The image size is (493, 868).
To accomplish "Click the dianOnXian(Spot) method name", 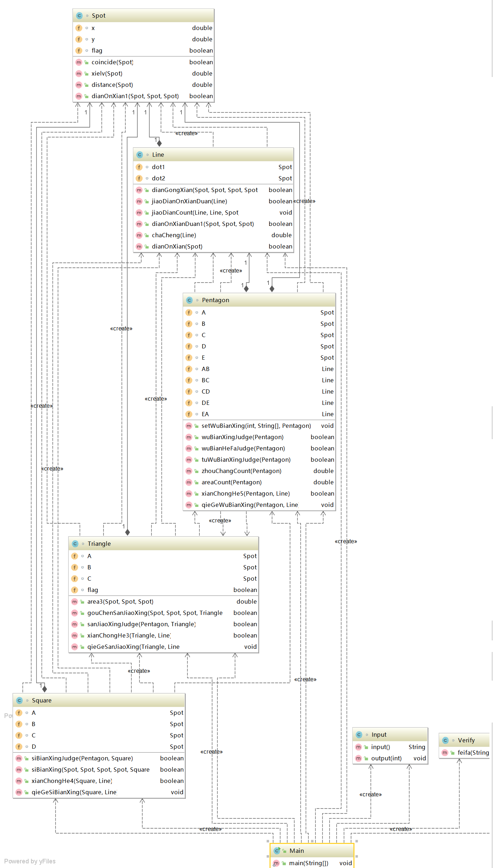I will (x=177, y=246).
